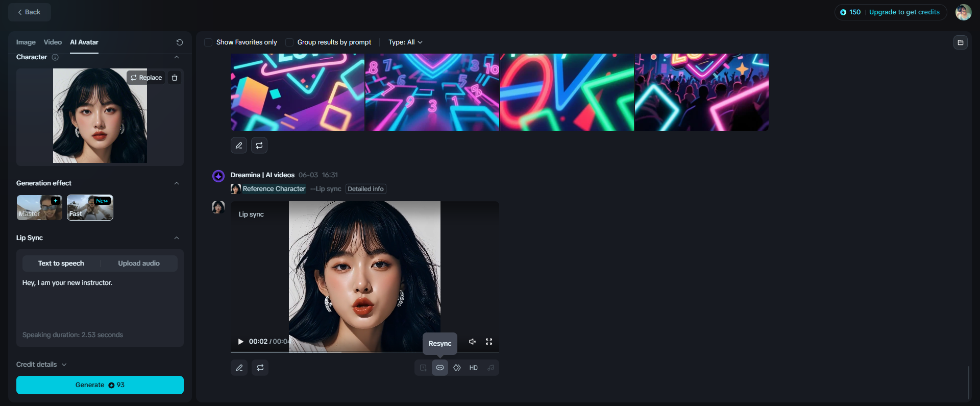Click the uploaded character portrait preview
This screenshot has width=980, height=406.
tap(100, 116)
